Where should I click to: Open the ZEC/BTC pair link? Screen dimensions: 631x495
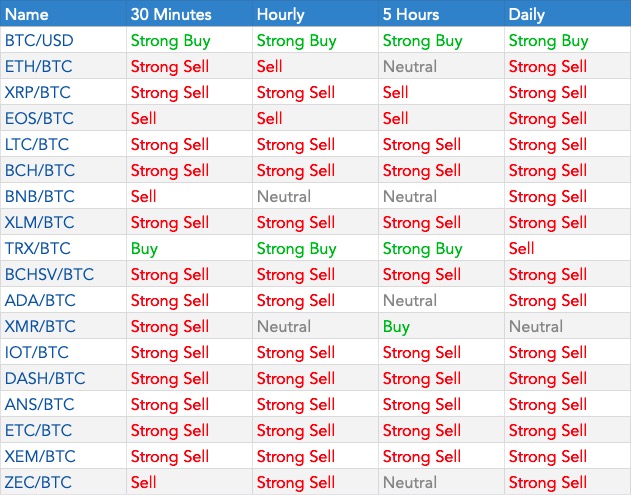38,482
